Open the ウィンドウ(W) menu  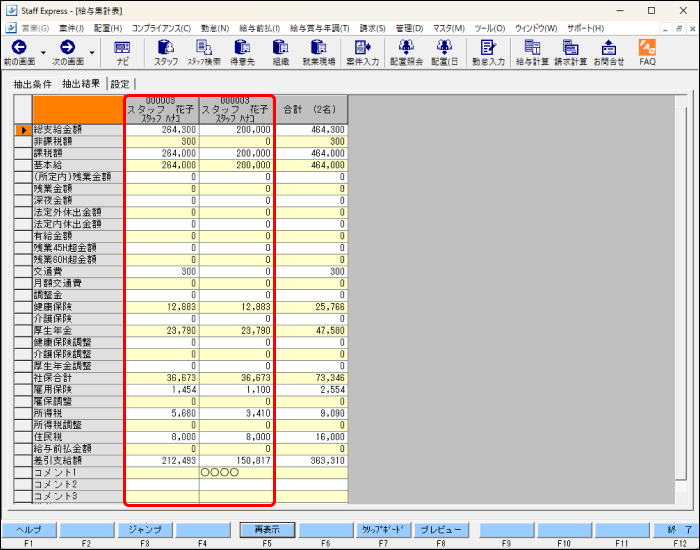(x=536, y=28)
